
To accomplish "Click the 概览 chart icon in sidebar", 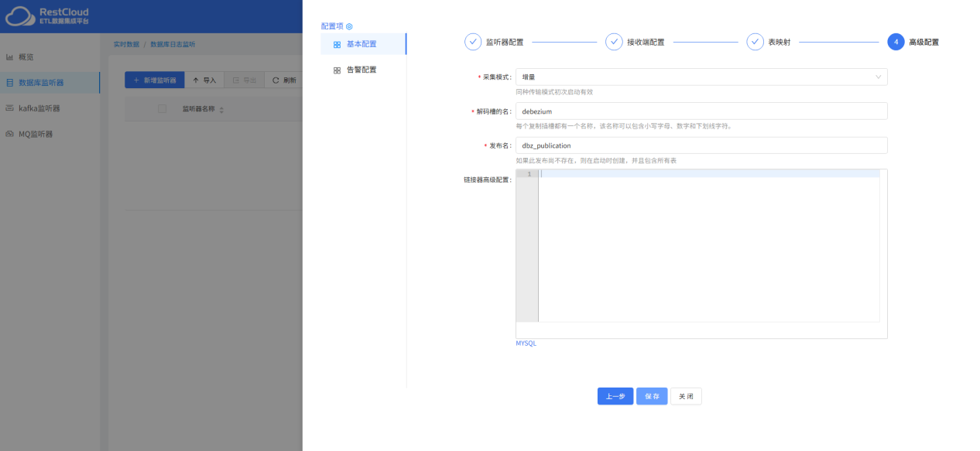I will (10, 57).
